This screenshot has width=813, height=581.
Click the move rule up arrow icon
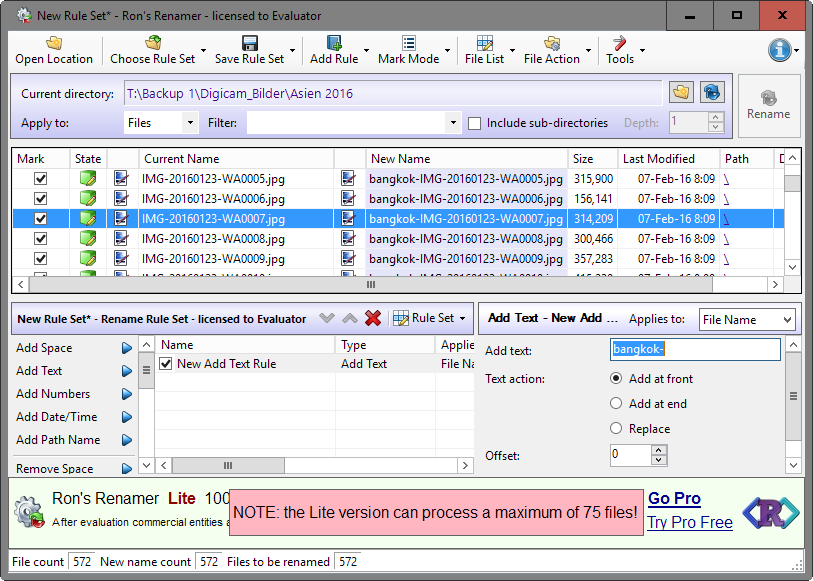coord(350,318)
